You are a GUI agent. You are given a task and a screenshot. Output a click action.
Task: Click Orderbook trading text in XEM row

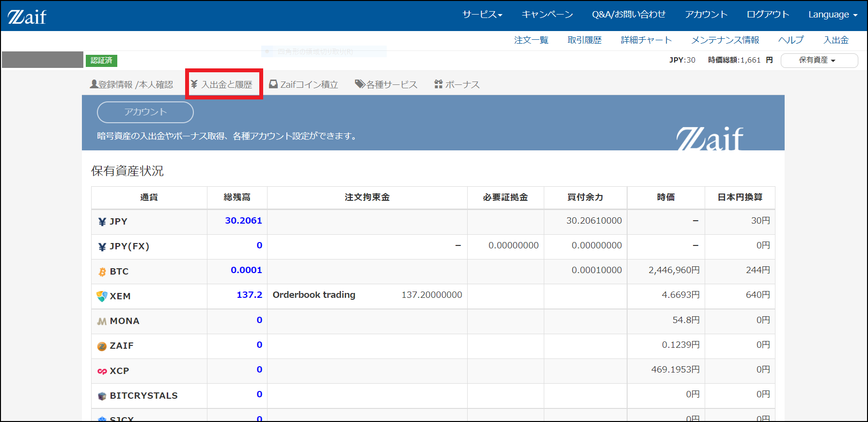click(314, 295)
